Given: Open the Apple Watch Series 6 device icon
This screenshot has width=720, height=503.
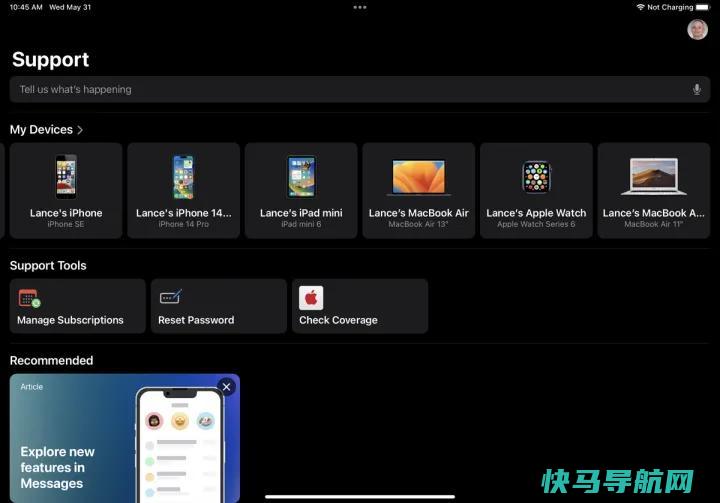Looking at the screenshot, I should 536,177.
